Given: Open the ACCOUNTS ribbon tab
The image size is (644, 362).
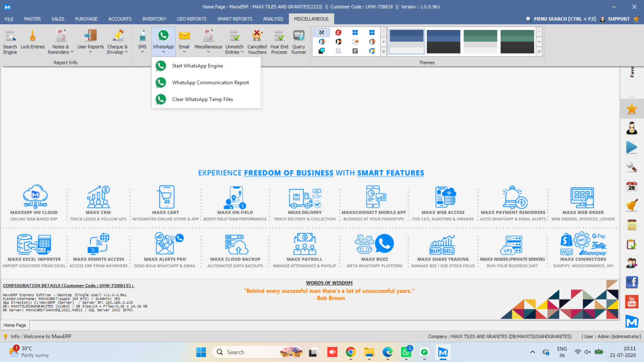Looking at the screenshot, I should [120, 19].
